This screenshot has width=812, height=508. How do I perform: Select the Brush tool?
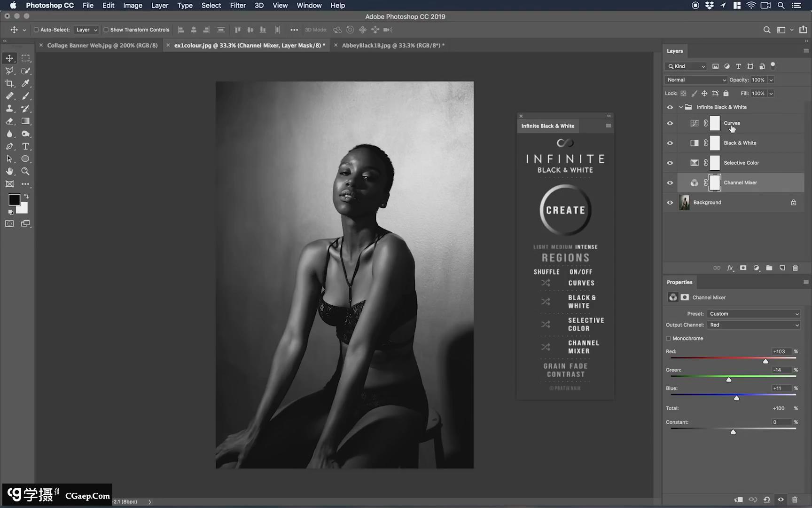pyautogui.click(x=26, y=96)
